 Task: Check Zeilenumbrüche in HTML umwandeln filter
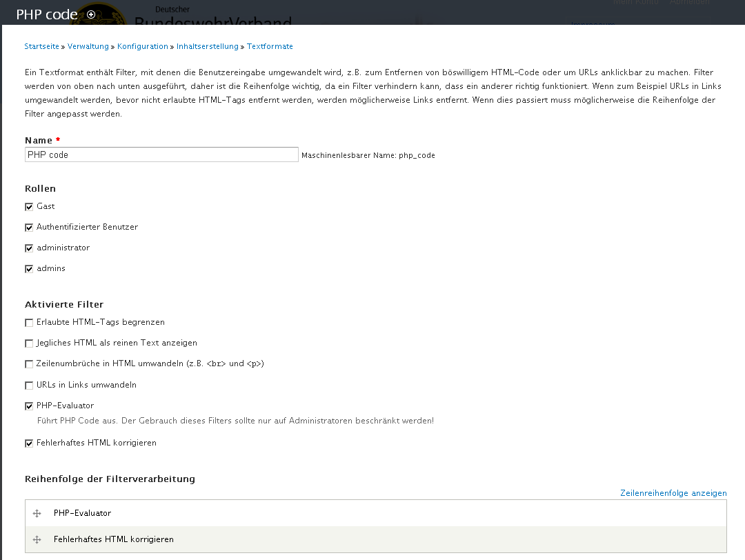pos(29,363)
